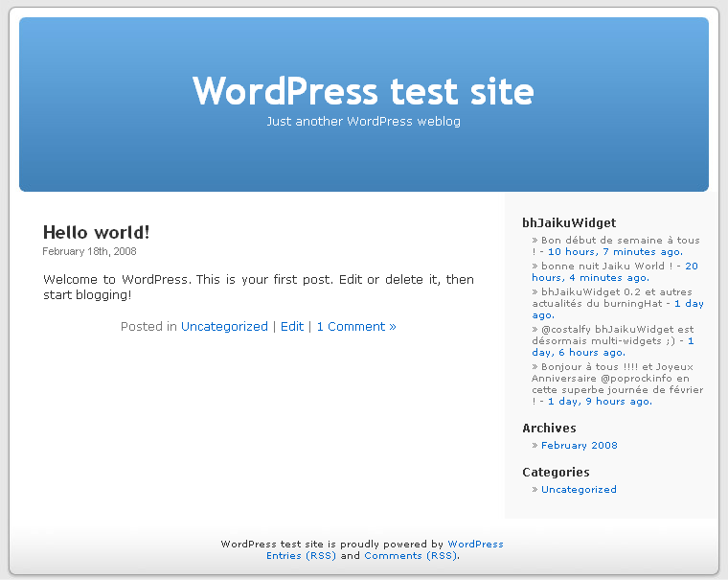Click the '@costalfy bhJaikuWidget est' text

point(618,329)
